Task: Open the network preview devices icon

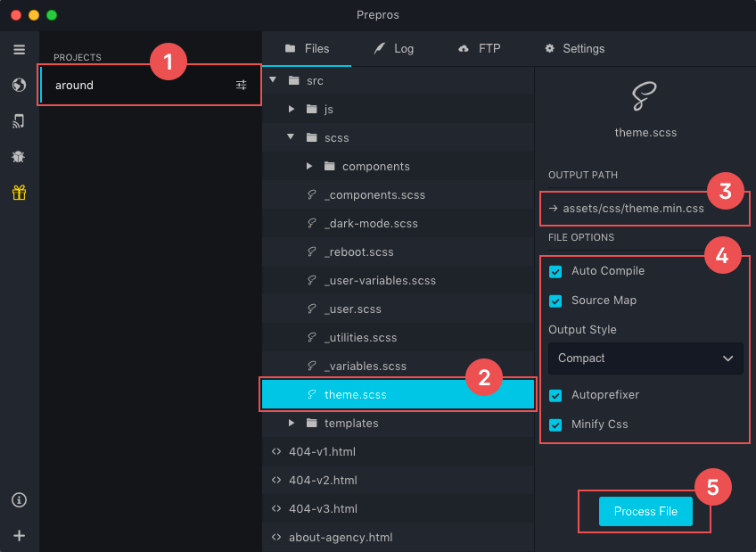Action: click(x=19, y=120)
